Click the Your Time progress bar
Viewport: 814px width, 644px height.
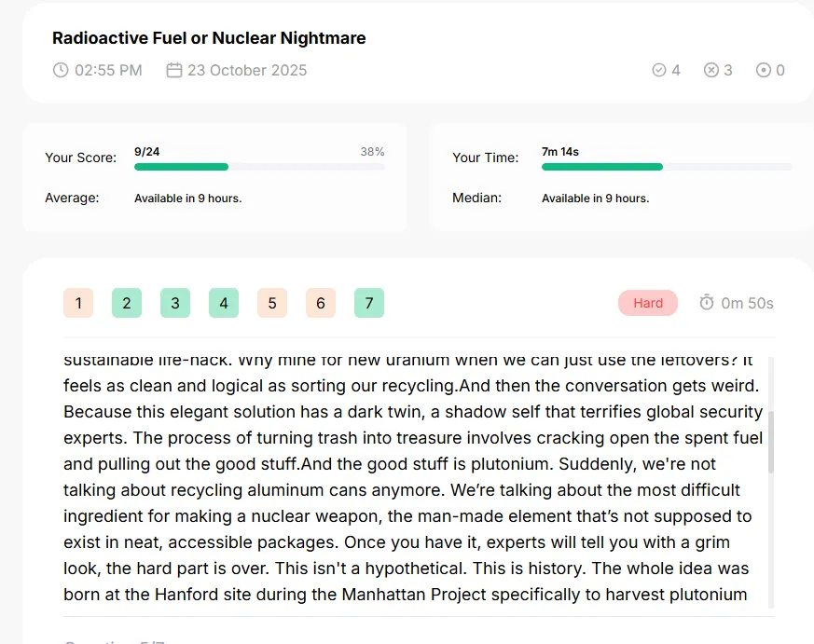click(x=667, y=167)
